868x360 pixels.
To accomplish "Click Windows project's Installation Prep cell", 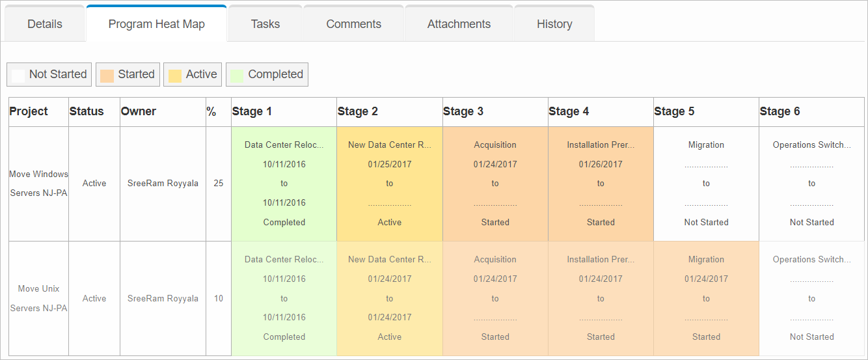I will (x=601, y=184).
